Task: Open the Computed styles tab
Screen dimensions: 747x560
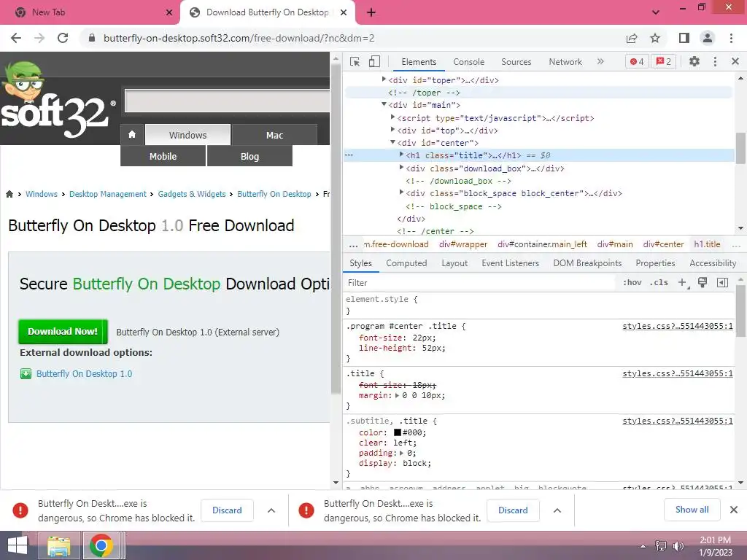Action: coord(406,263)
